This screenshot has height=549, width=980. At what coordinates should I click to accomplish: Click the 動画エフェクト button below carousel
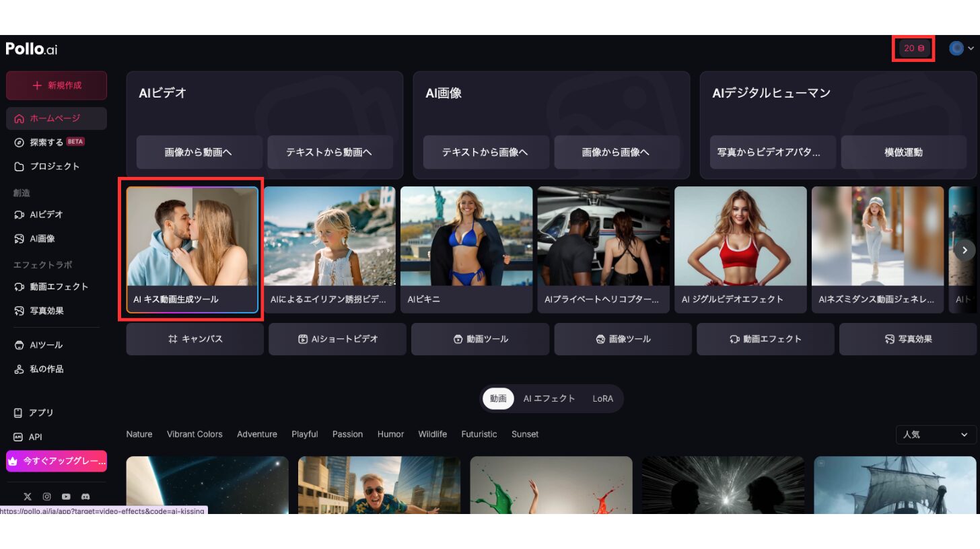tap(765, 339)
